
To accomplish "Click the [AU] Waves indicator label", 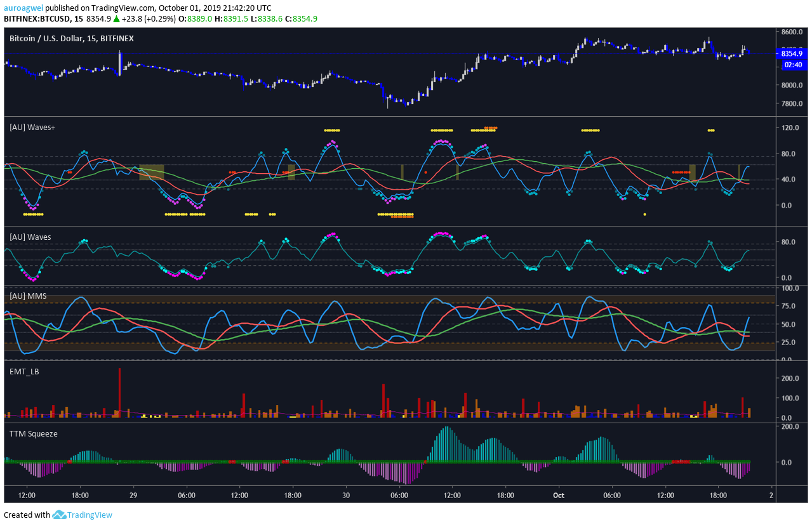I will [30, 237].
